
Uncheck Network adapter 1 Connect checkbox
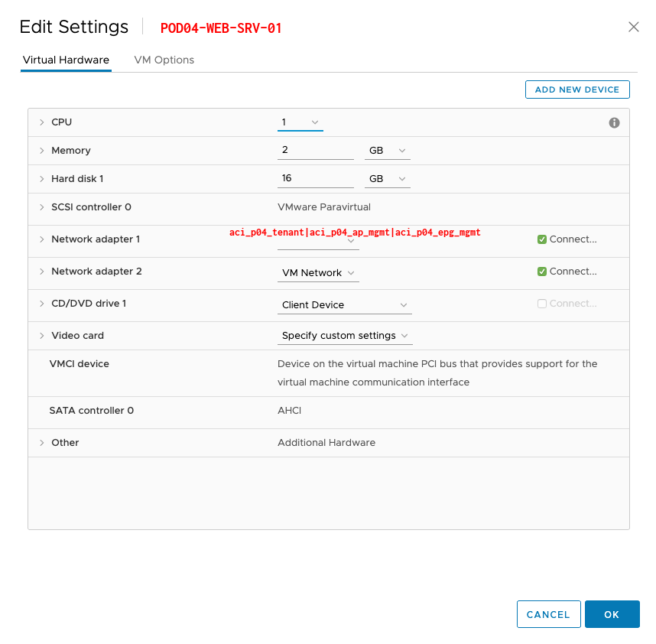click(x=542, y=239)
